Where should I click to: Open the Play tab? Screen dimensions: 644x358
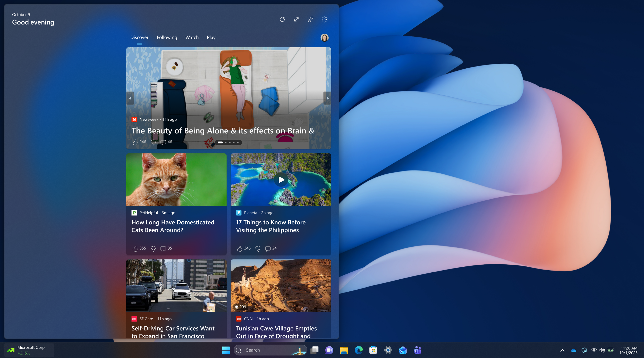point(211,37)
